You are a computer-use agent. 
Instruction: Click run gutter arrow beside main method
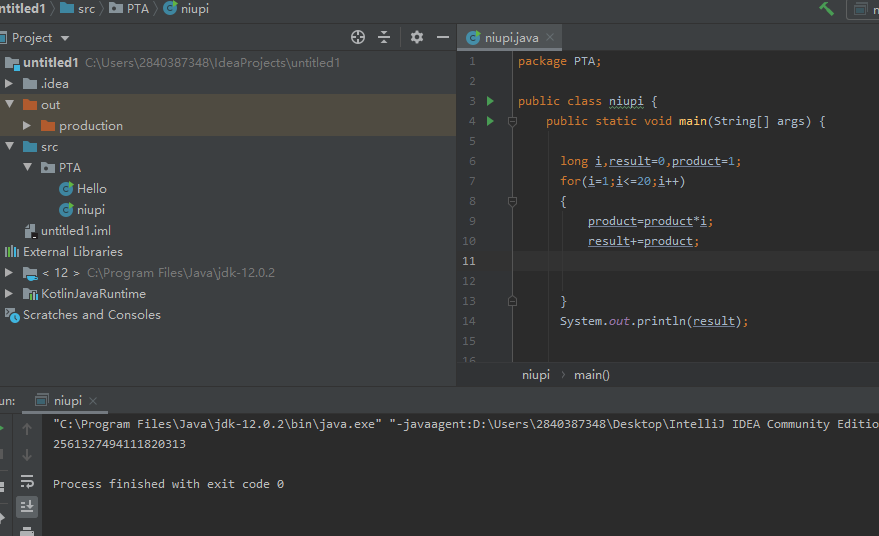[490, 121]
